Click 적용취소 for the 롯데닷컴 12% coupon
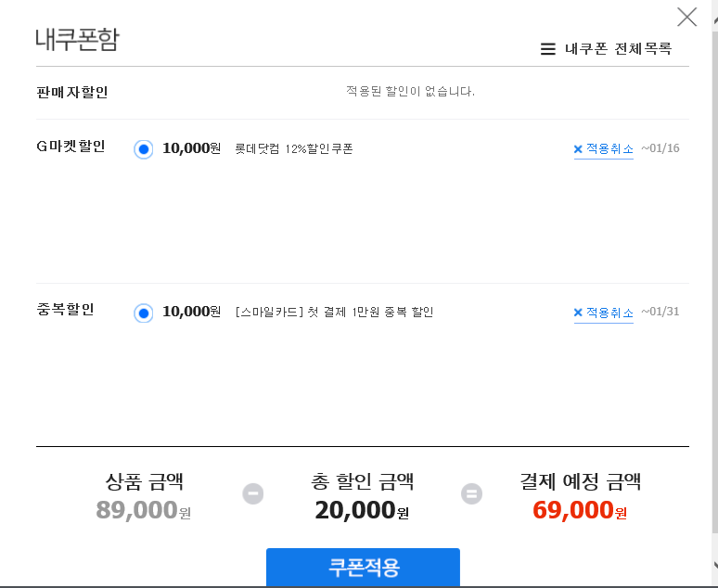718x588 pixels. pos(610,148)
